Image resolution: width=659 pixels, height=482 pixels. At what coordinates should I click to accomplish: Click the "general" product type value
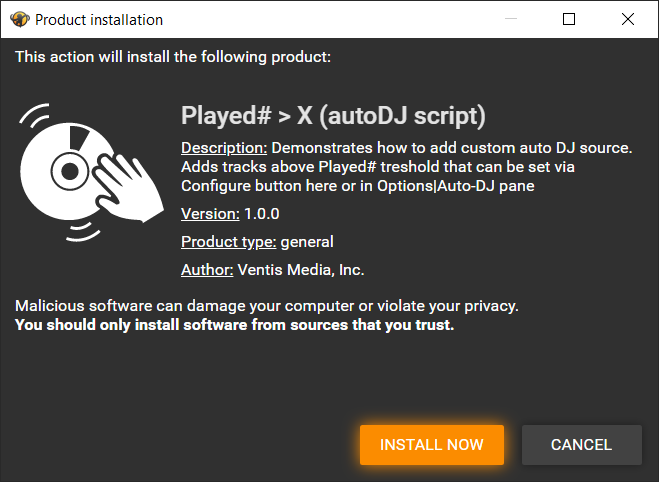pos(307,242)
